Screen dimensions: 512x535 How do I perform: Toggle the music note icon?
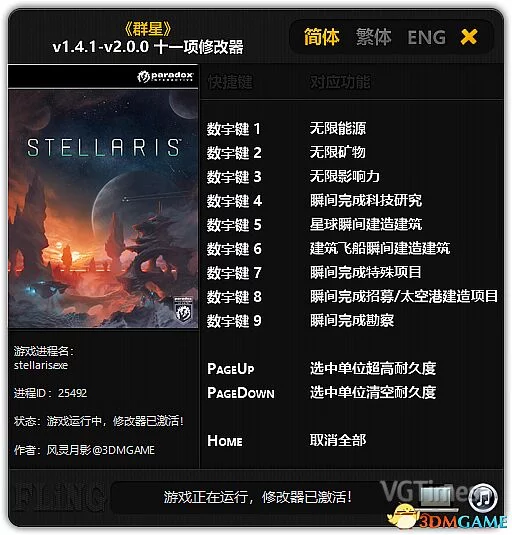[483, 498]
